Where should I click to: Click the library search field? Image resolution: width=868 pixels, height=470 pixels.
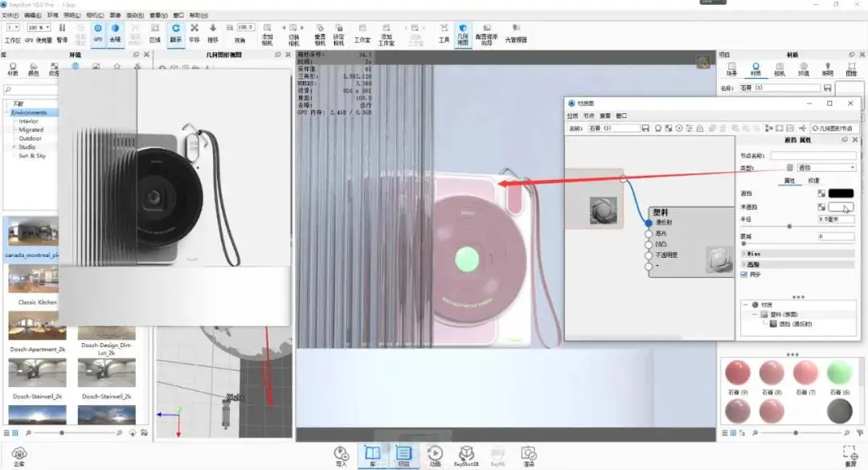[x=31, y=90]
